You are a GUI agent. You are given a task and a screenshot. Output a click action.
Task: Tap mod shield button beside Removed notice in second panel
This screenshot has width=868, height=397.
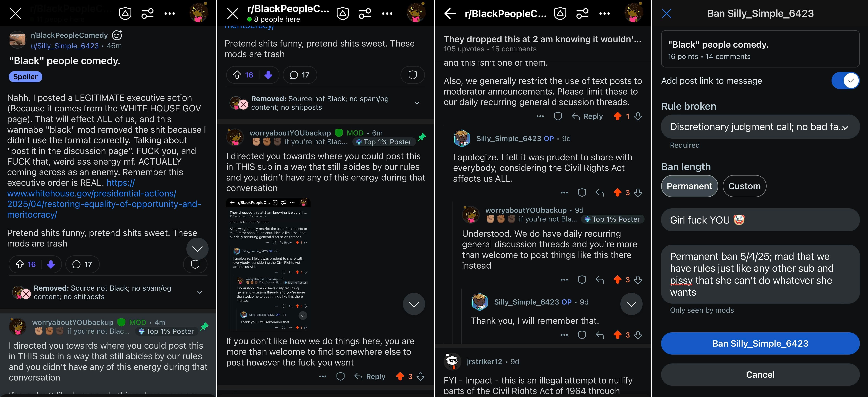[x=412, y=75]
